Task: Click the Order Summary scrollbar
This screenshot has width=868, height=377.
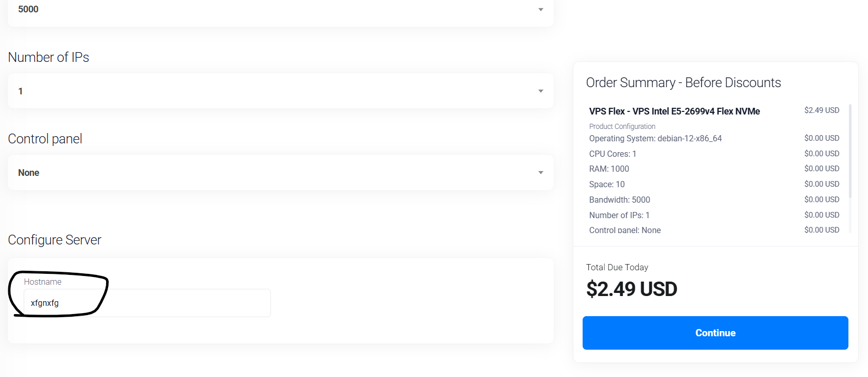Action: click(x=850, y=151)
